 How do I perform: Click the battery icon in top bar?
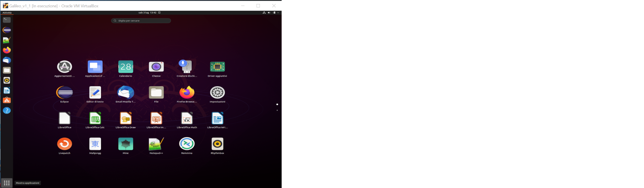click(x=274, y=13)
